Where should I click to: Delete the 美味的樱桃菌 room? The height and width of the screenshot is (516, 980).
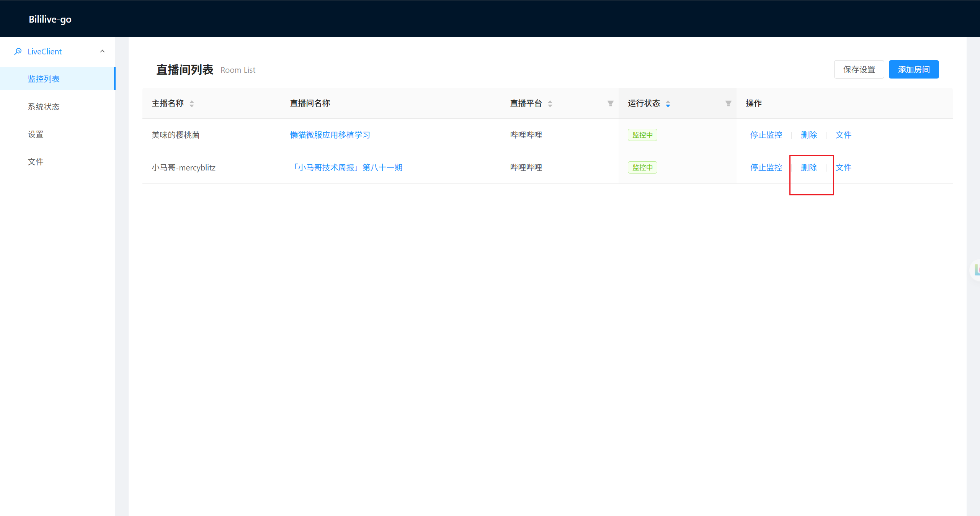[809, 135]
